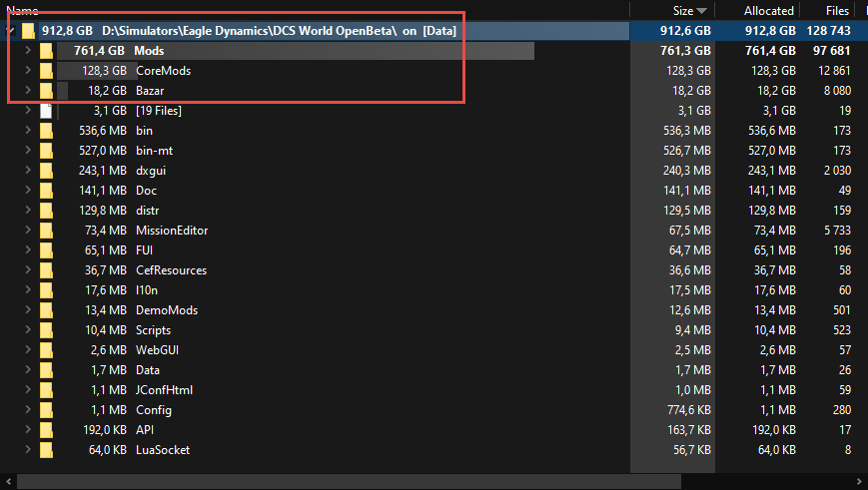
Task: Select the MissionEditor folder name
Action: coord(172,231)
